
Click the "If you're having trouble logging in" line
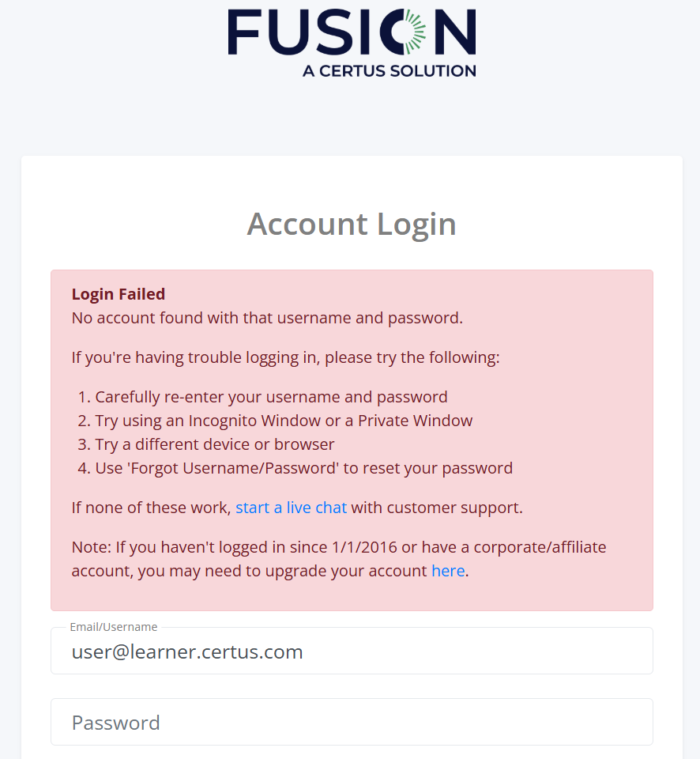tap(285, 357)
